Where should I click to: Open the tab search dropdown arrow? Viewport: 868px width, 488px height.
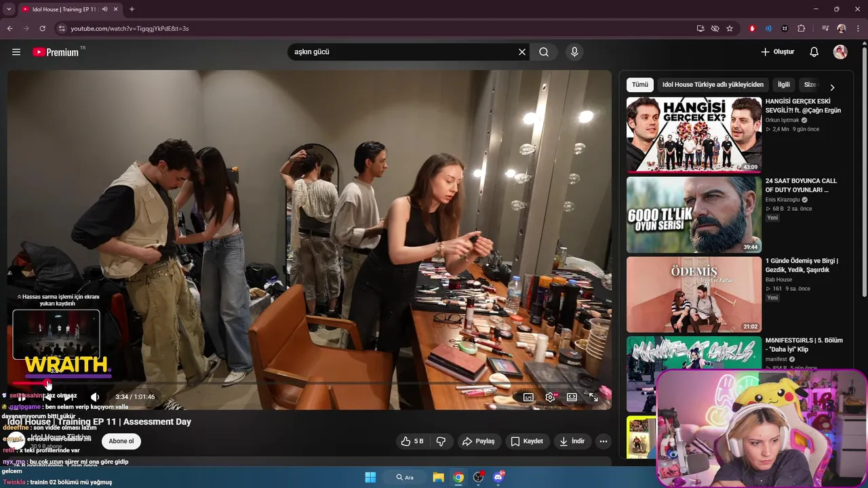(x=9, y=9)
